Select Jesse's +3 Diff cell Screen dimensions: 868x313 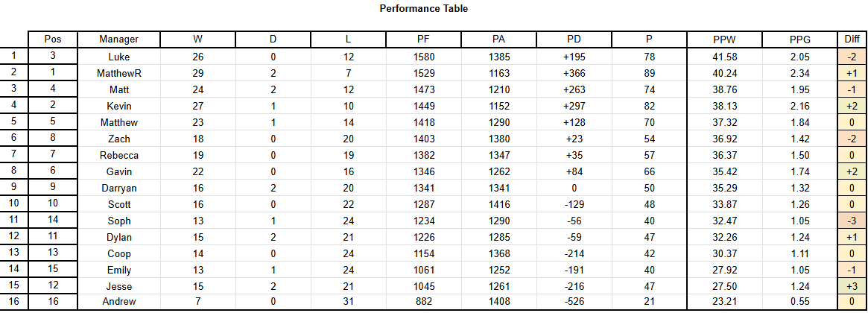coord(852,286)
